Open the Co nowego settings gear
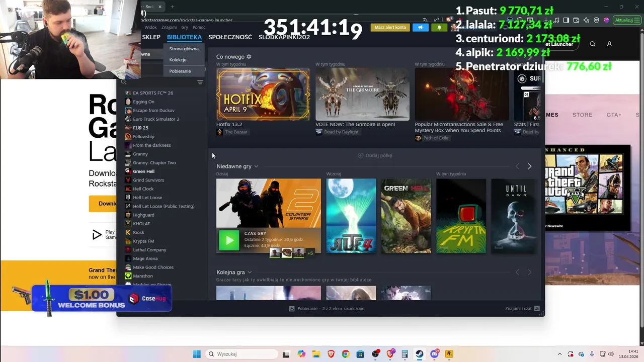 pos(249,57)
